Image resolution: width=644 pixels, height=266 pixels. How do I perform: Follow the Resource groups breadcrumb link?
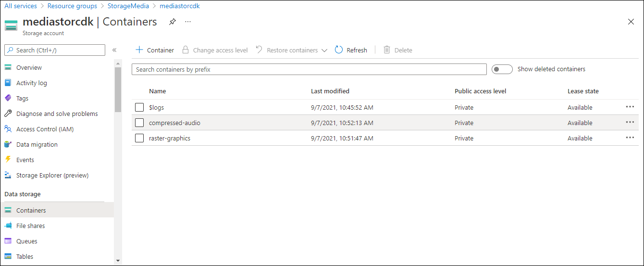coord(73,6)
